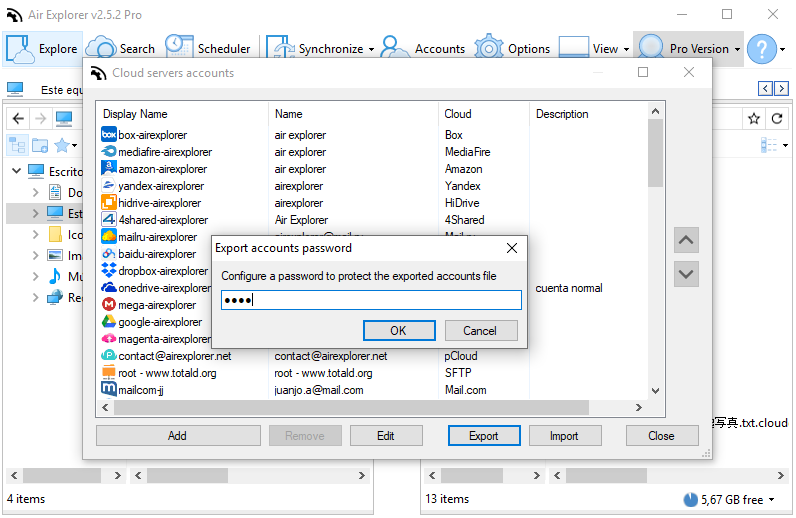Click the Add account button
796x518 pixels.
click(178, 436)
